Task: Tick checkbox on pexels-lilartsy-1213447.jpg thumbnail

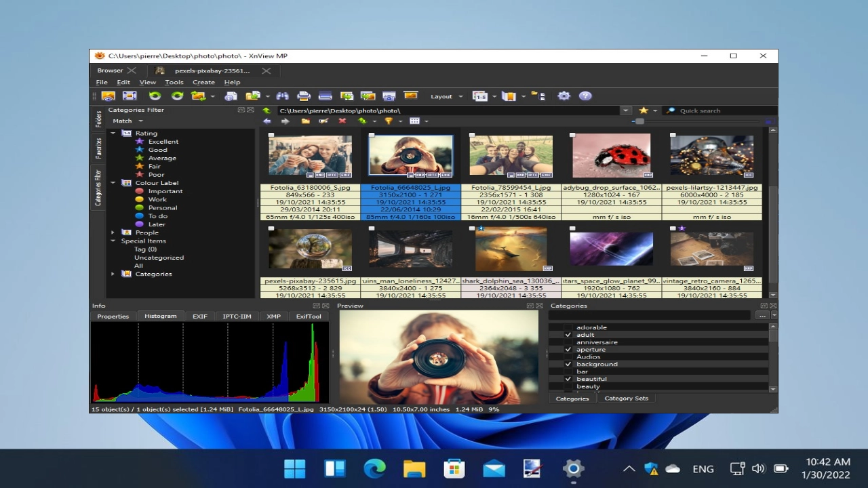Action: click(673, 136)
